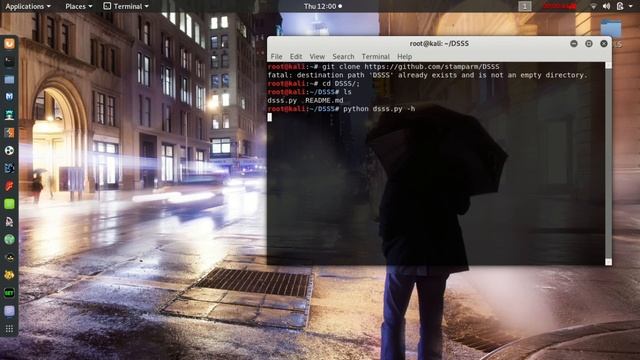
Task: Open the File menu in terminal
Action: [276, 56]
